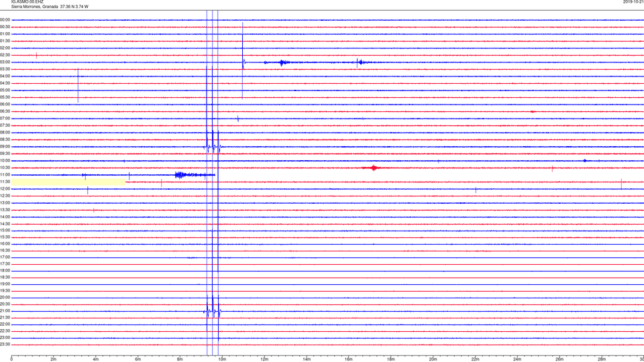
Task: Select the 21:00 trace time label
Action: tap(5, 310)
